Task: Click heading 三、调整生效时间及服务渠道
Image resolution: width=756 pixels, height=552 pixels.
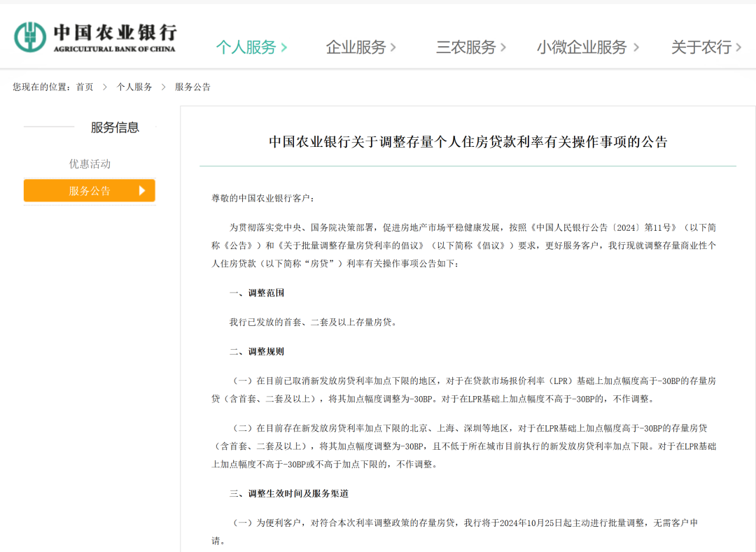Action: point(289,494)
